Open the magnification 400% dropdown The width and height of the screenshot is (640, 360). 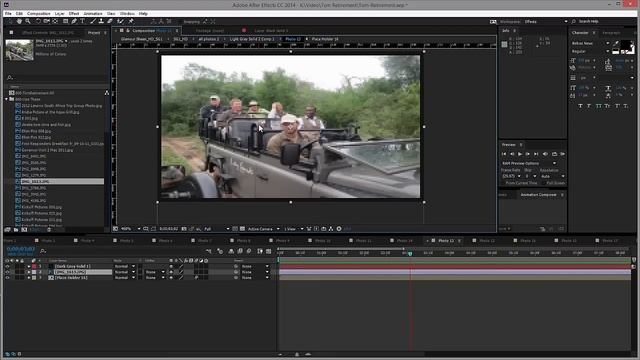(x=131, y=229)
